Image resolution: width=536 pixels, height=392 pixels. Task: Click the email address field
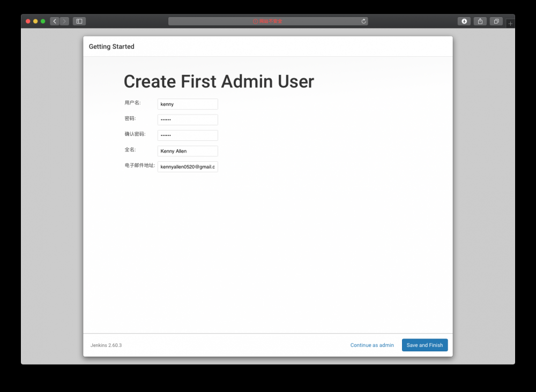(x=188, y=167)
